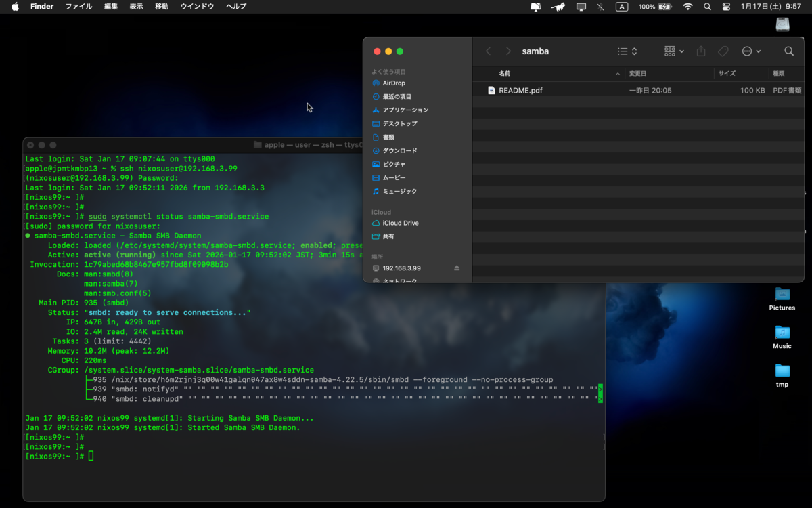Click the 100 KB size cell
Screen dimensions: 812x508
coord(752,90)
